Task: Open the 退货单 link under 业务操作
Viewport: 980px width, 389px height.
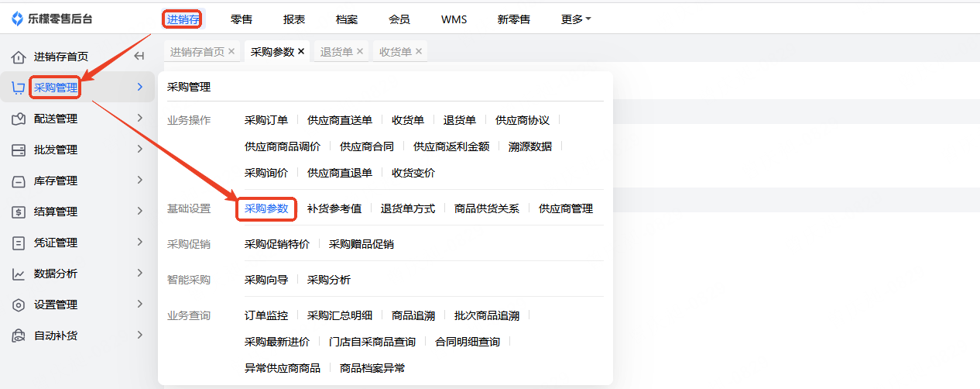Action: click(460, 120)
